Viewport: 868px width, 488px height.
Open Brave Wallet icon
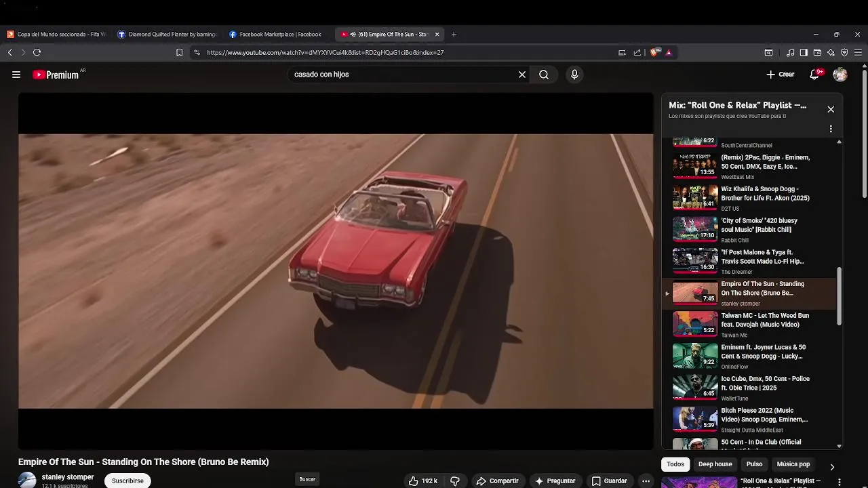point(817,52)
